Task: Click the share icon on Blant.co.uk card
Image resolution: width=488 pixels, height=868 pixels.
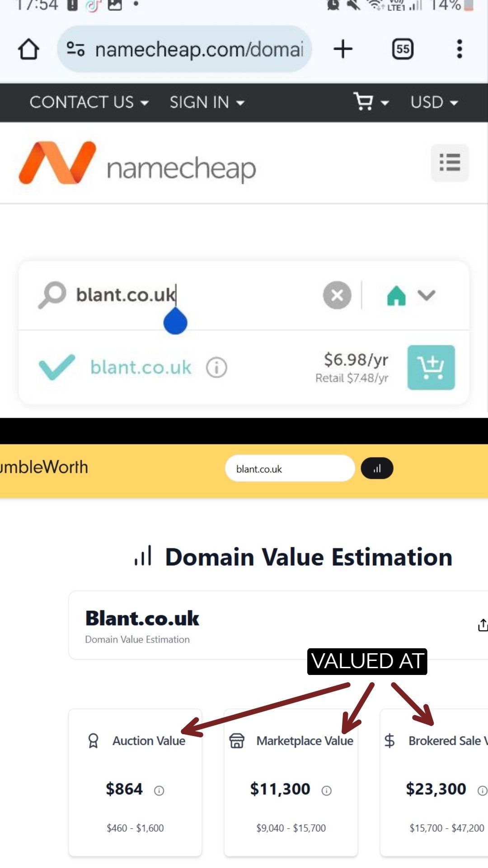Action: click(x=483, y=625)
